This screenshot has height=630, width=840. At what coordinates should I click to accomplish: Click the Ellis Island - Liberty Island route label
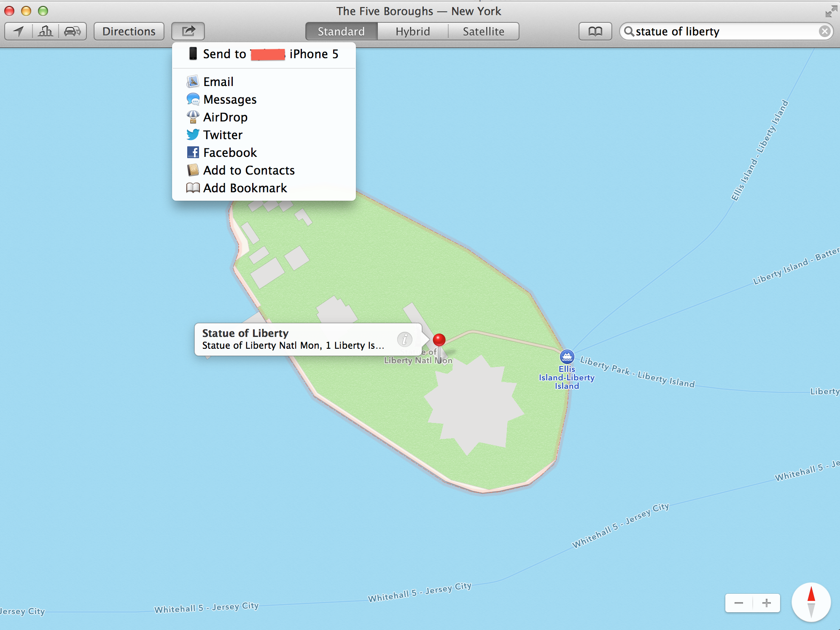tap(759, 150)
